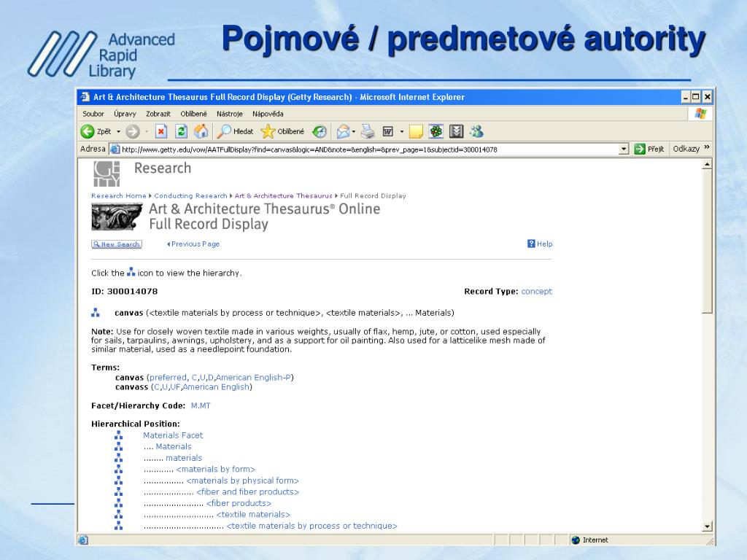Print the page with printer icon
Viewport: 747px width, 560px height.
point(368,131)
